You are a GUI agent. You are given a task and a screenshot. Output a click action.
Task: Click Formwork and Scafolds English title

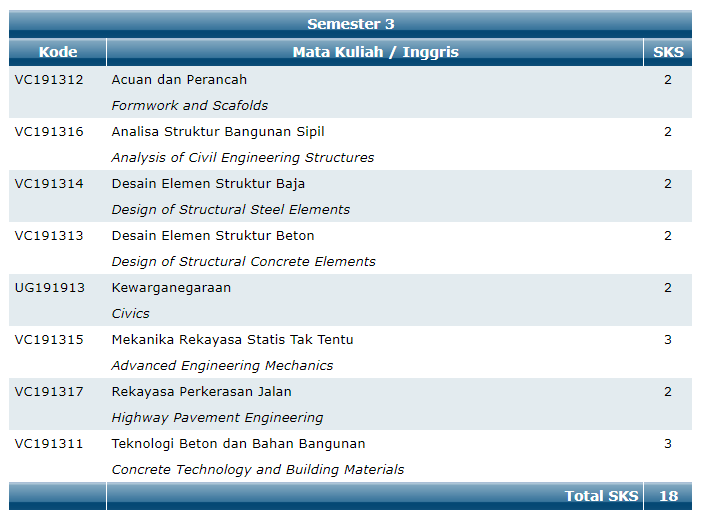click(x=190, y=106)
